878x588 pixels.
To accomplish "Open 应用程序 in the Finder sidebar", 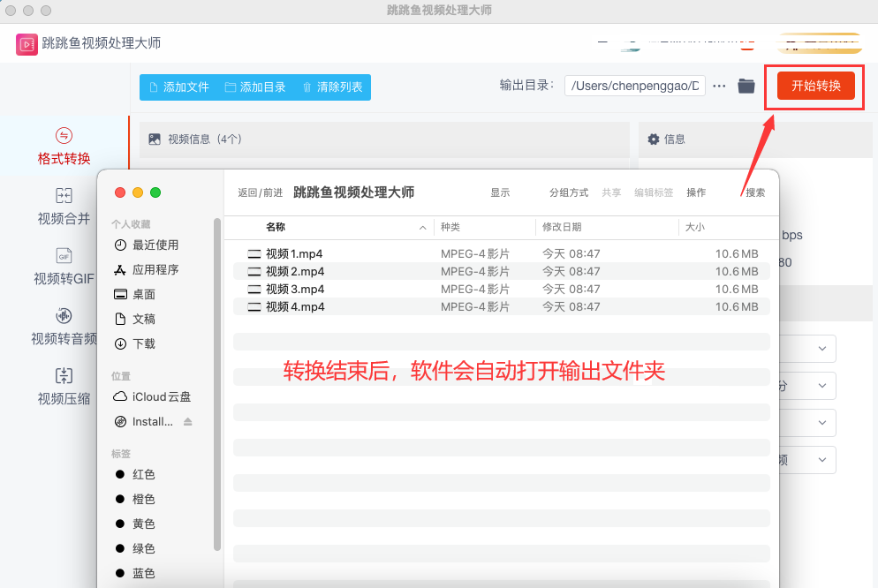I will [146, 269].
